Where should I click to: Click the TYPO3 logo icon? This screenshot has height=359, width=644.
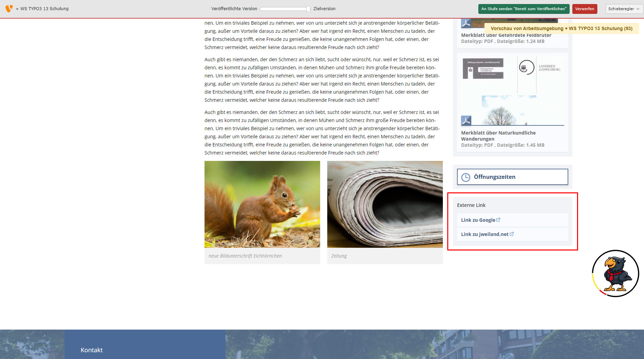[x=9, y=8]
